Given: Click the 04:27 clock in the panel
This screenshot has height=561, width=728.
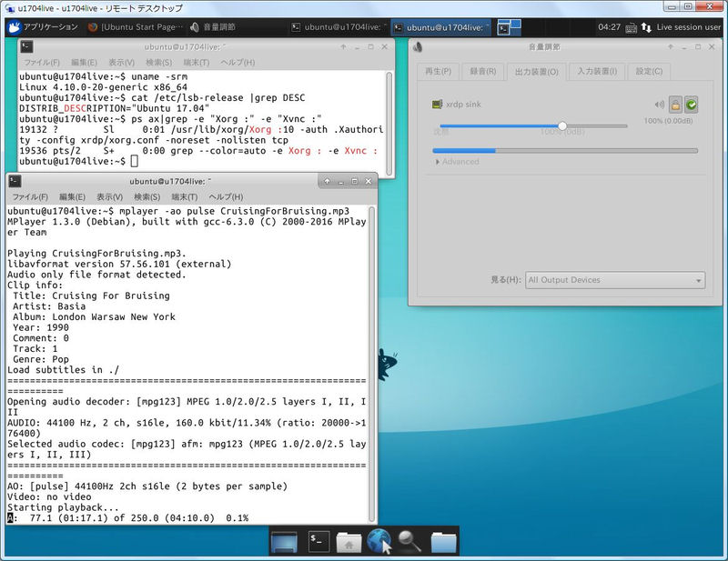Looking at the screenshot, I should click(609, 27).
